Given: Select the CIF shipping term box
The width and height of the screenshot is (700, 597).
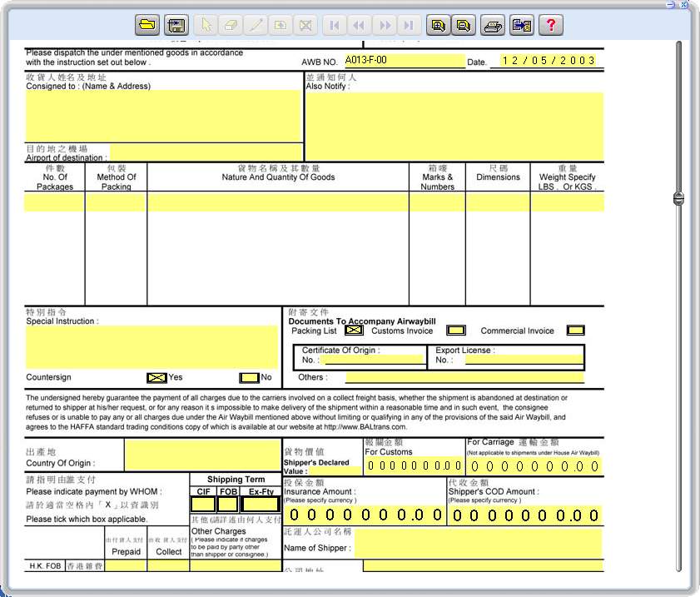Looking at the screenshot, I should tap(203, 504).
